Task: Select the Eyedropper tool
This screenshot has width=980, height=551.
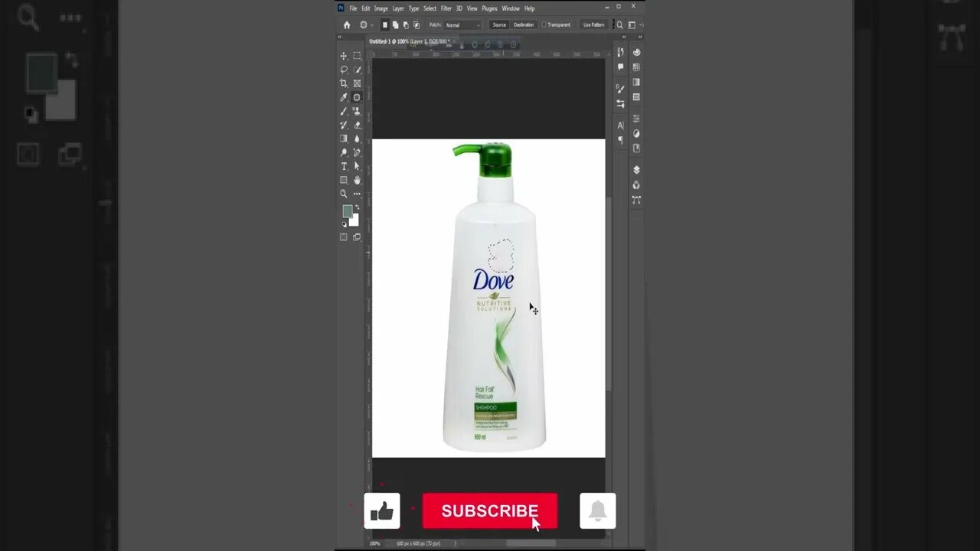Action: (344, 97)
